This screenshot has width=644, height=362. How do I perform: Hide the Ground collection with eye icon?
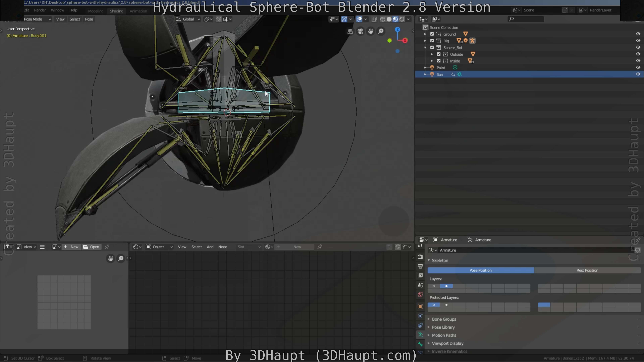coord(638,34)
